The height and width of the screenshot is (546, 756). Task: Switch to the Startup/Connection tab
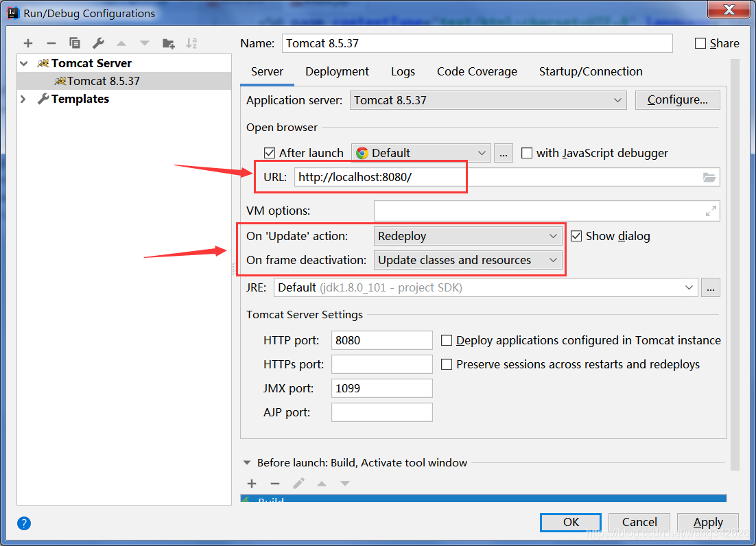(x=591, y=72)
